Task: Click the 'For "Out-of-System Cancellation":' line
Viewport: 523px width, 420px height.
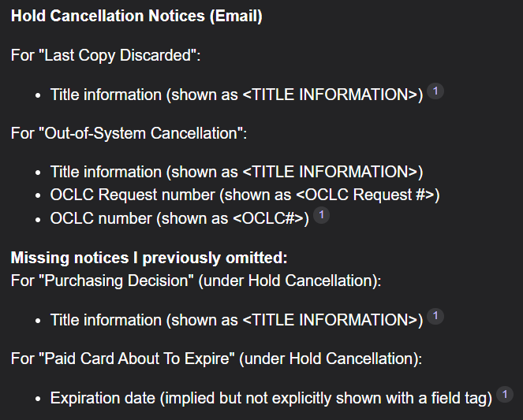Action: click(x=129, y=133)
